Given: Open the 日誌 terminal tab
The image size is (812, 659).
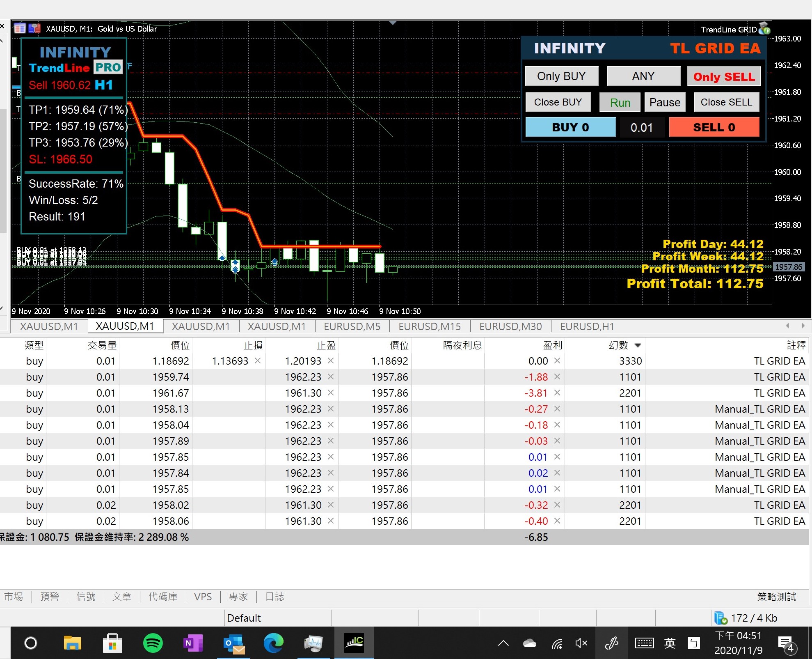Looking at the screenshot, I should coord(274,597).
